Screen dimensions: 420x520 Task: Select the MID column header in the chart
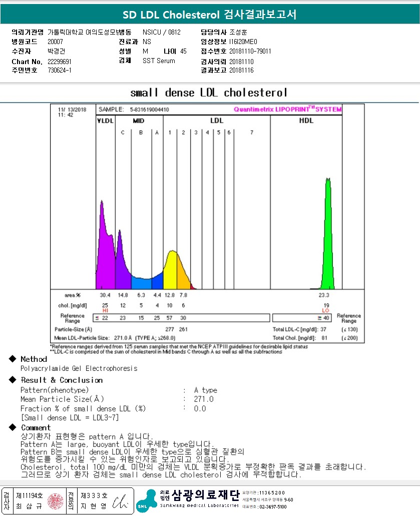(x=139, y=121)
